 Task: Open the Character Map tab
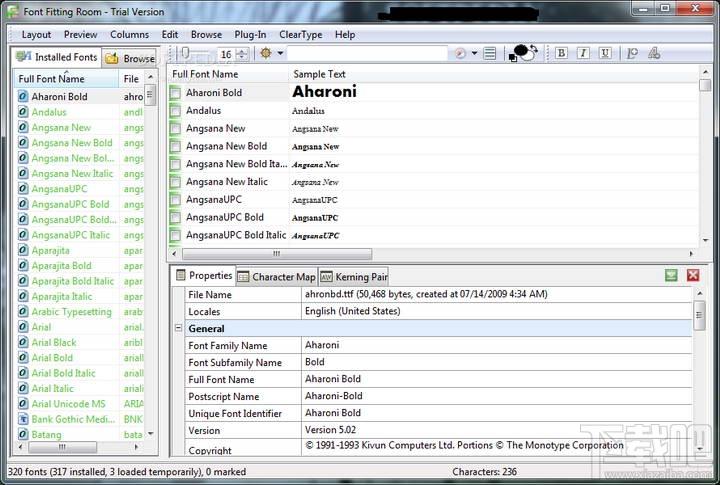(x=276, y=276)
